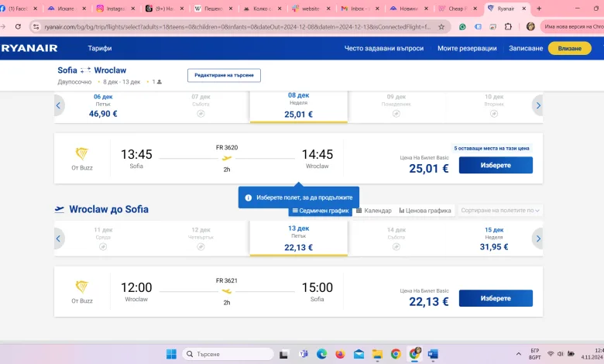Select unavailable outbound date 10 дек
Screen dimensions: 604x364
point(494,105)
